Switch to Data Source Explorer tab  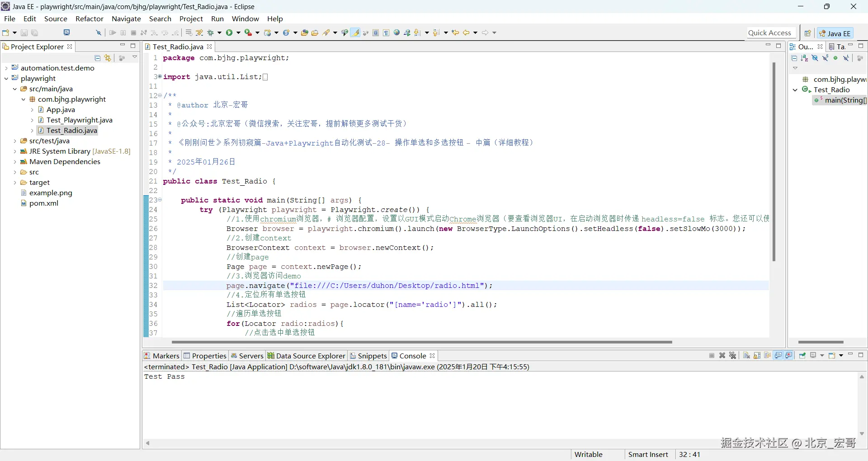pos(307,356)
